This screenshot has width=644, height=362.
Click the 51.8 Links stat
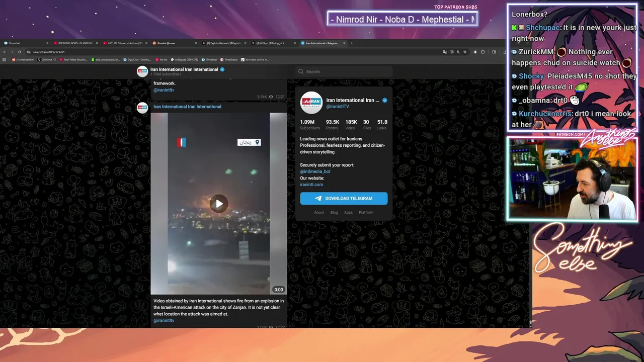pyautogui.click(x=382, y=125)
